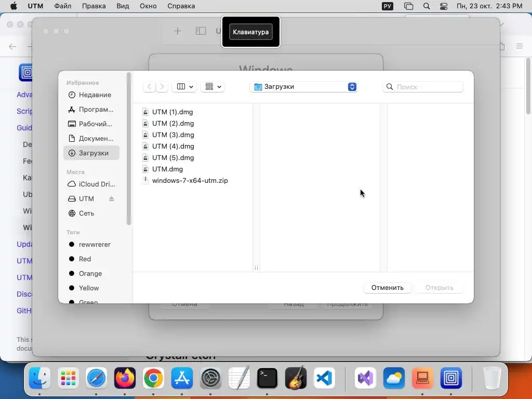
Task: Open purple Visual Studio icon in the Dock
Action: (365, 378)
